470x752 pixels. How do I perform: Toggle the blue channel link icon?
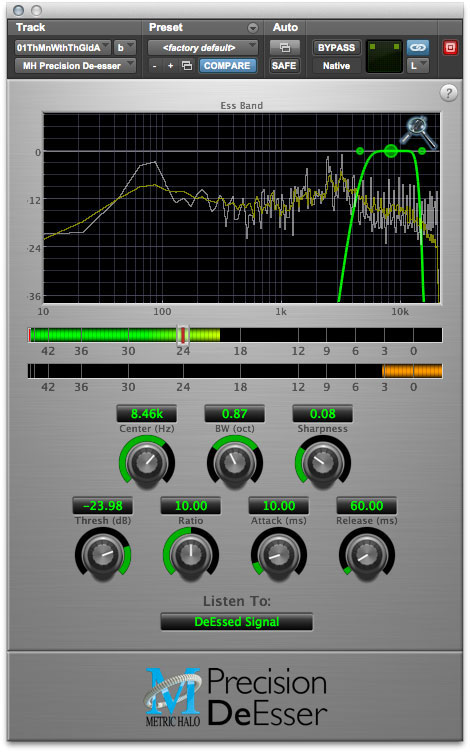click(417, 47)
